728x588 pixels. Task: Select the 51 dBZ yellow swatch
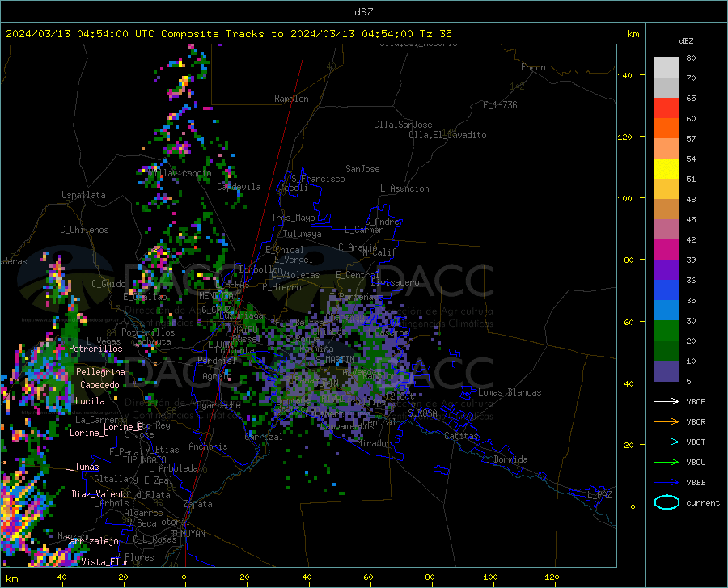tap(667, 169)
